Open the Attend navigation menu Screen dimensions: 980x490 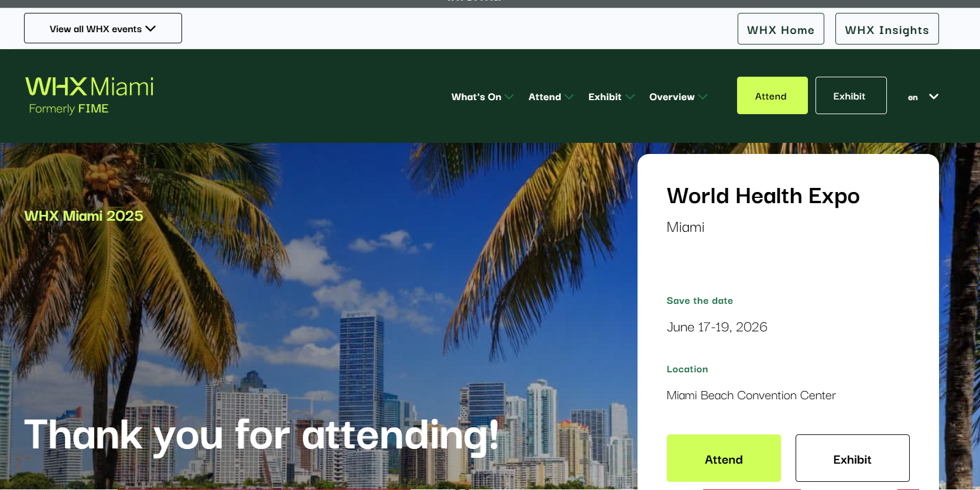(x=544, y=97)
